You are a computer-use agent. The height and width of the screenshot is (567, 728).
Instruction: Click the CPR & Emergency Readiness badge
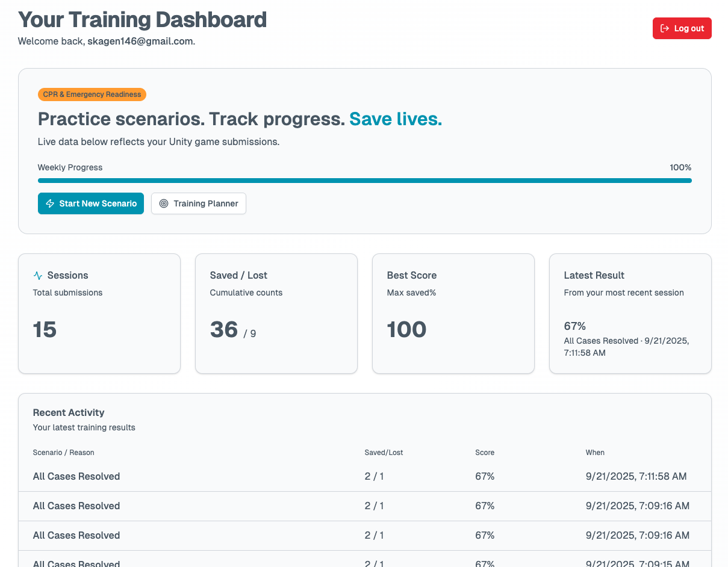(x=92, y=94)
